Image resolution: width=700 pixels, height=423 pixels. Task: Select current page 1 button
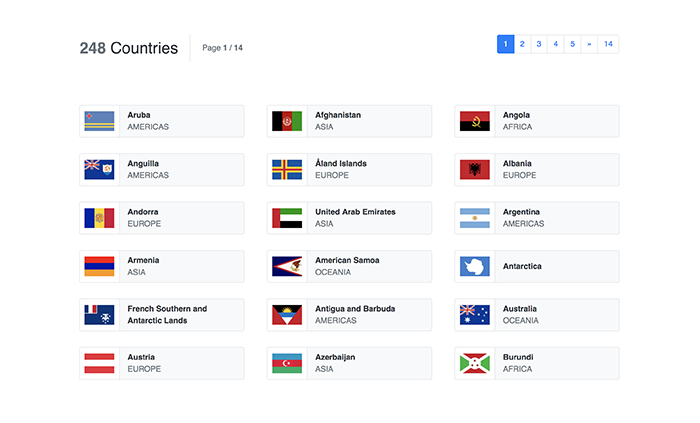point(506,44)
